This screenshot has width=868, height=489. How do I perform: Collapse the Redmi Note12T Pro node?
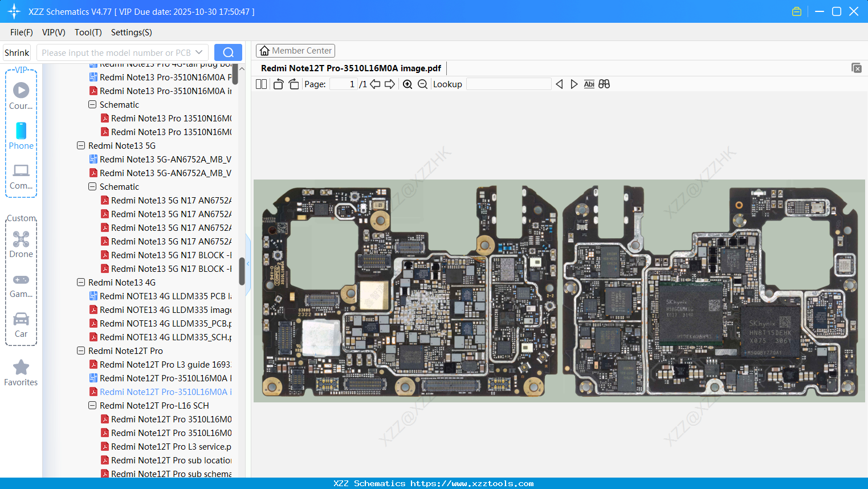click(80, 351)
